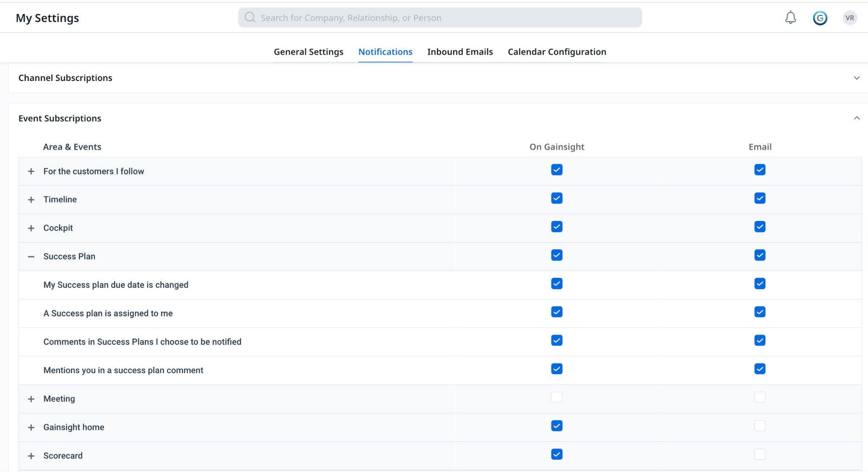Uncheck Email for due date changed
Screen dimensions: 868x472
pyautogui.click(x=759, y=283)
